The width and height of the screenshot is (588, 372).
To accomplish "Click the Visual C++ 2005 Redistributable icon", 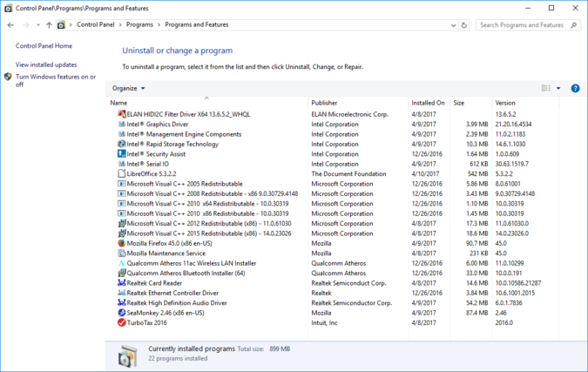I will tap(121, 184).
